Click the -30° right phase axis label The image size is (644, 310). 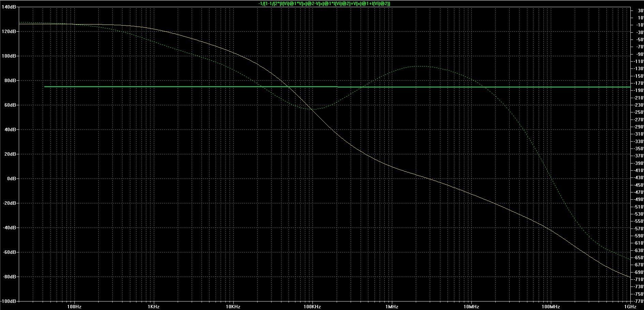click(x=640, y=32)
